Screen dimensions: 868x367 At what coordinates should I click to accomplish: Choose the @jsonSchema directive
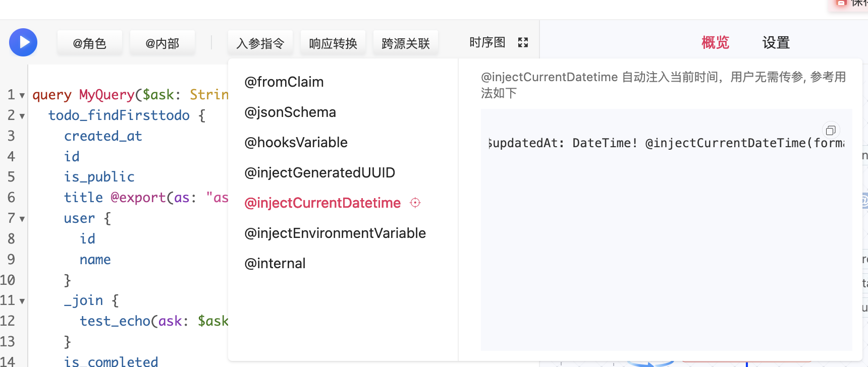pyautogui.click(x=290, y=112)
